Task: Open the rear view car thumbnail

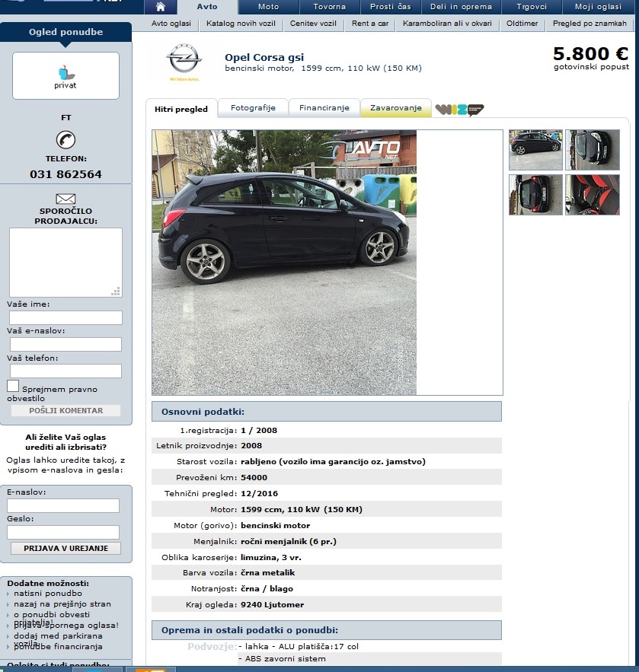Action: click(535, 195)
